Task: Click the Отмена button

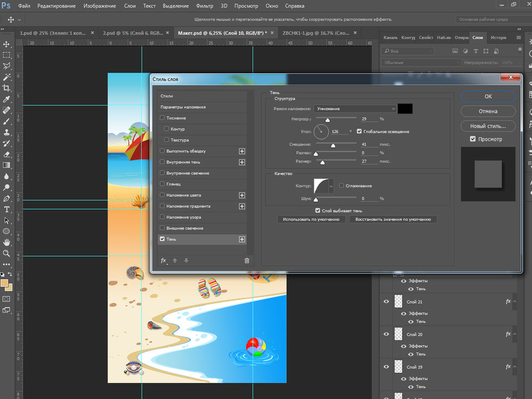Action: [x=488, y=112]
